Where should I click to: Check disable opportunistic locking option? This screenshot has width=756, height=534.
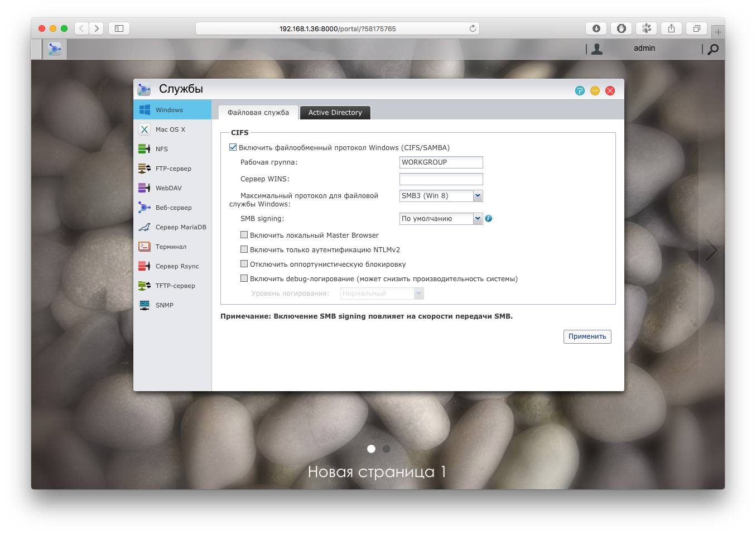[x=244, y=264]
